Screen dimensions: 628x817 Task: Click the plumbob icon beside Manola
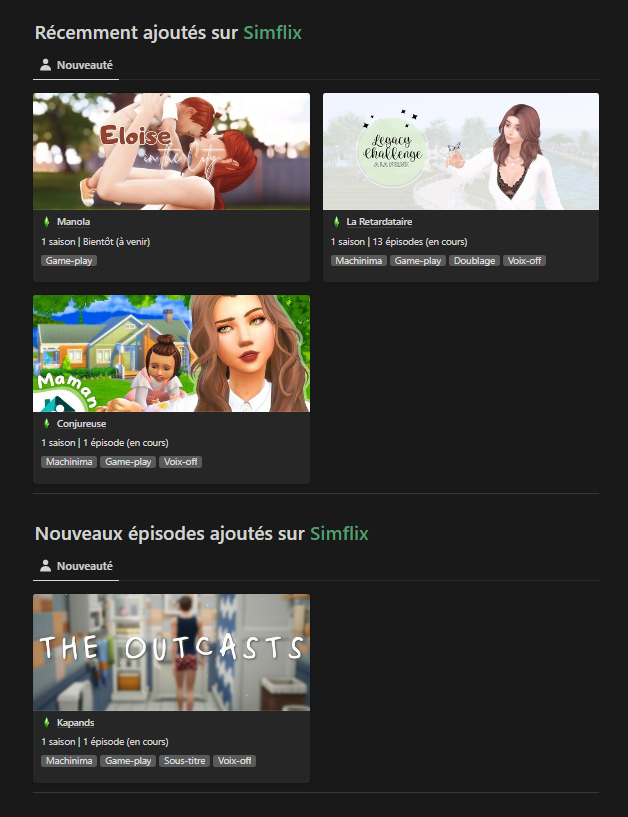(x=46, y=222)
